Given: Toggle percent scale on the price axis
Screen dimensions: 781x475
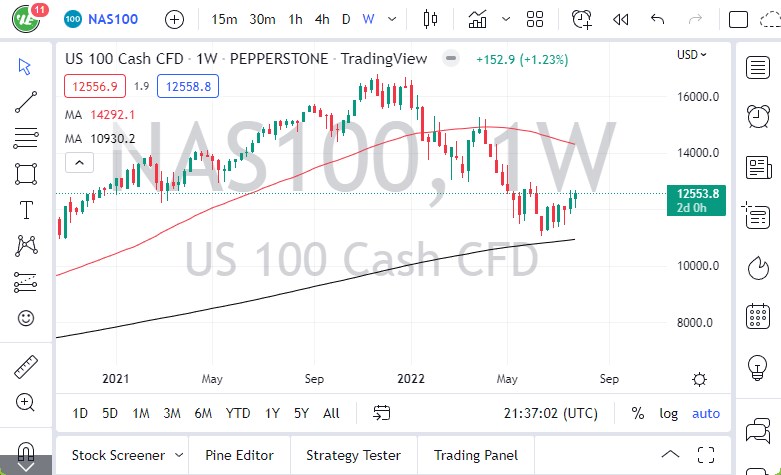Looking at the screenshot, I should (x=638, y=413).
